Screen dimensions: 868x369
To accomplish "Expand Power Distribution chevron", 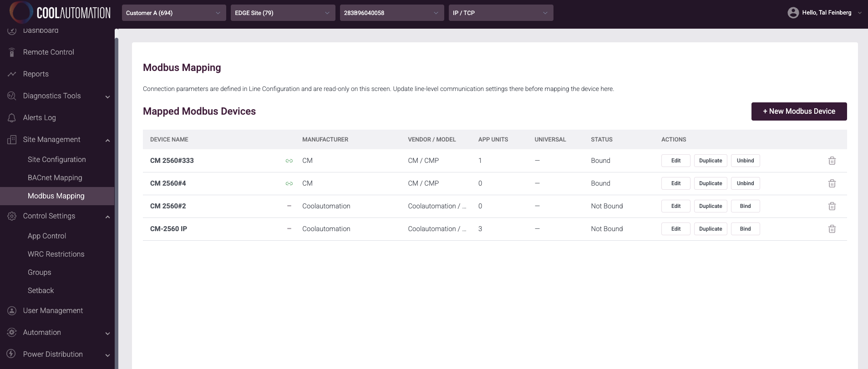I will click(108, 355).
